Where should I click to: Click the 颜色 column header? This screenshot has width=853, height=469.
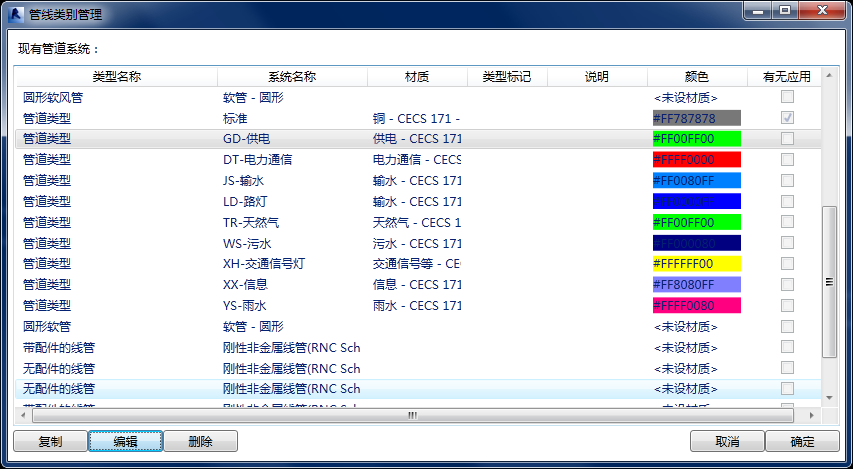[696, 77]
